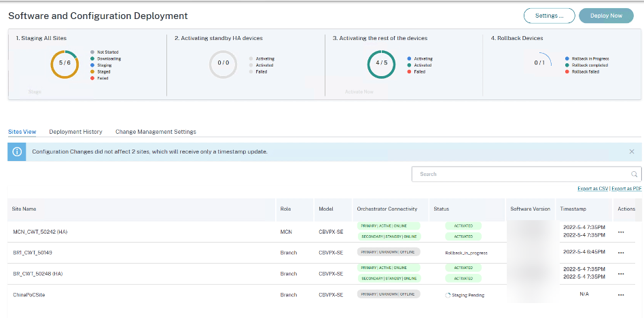
Task: Click the search magnifier icon
Action: click(x=634, y=174)
